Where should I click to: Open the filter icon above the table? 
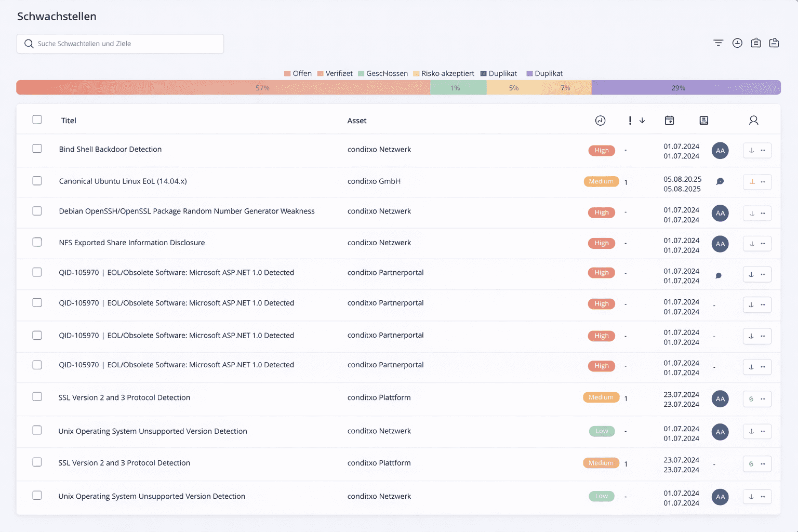(x=718, y=43)
